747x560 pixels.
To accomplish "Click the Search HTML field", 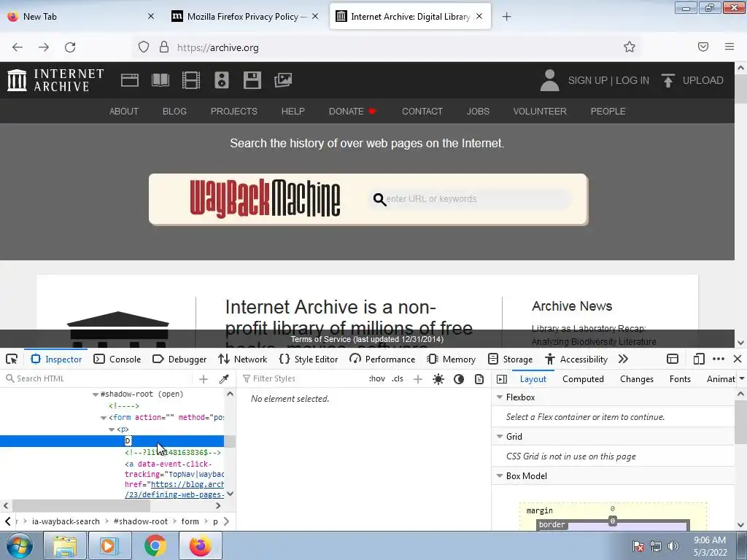I will pos(98,378).
